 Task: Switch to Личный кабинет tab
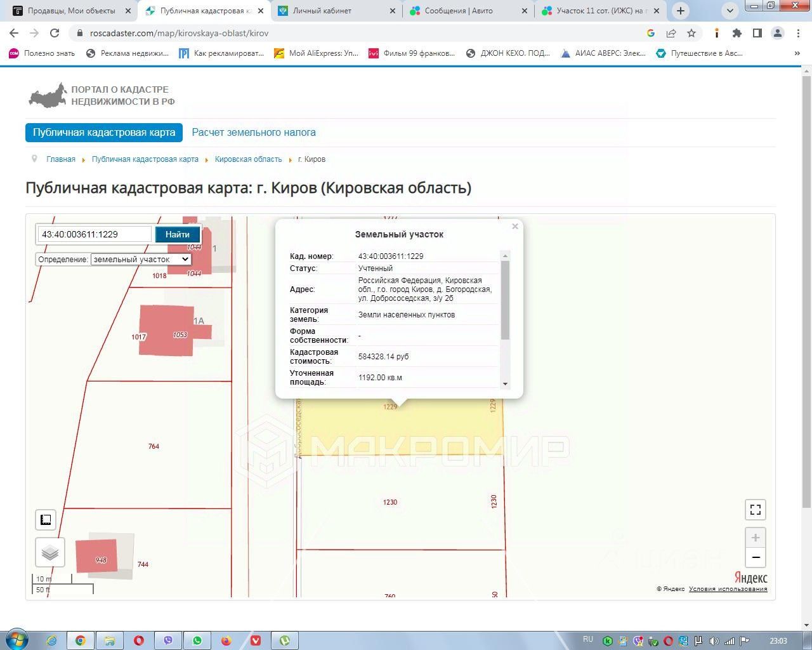point(322,11)
